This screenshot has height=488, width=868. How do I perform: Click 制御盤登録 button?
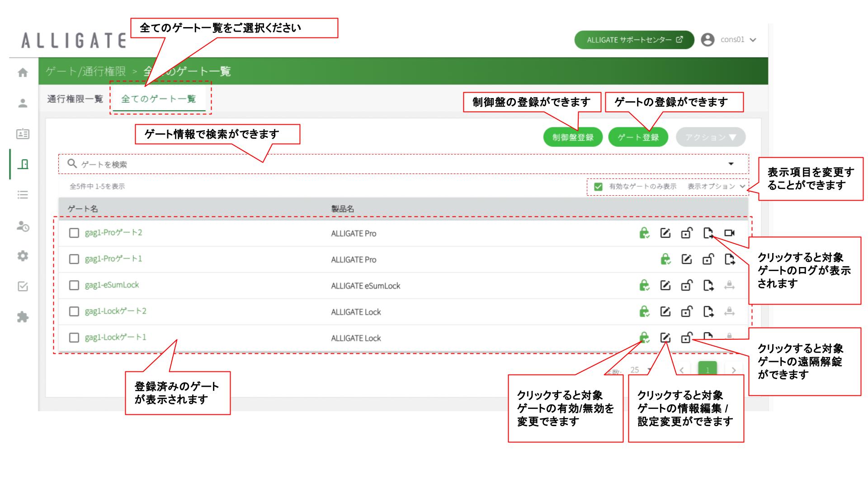[x=573, y=137]
